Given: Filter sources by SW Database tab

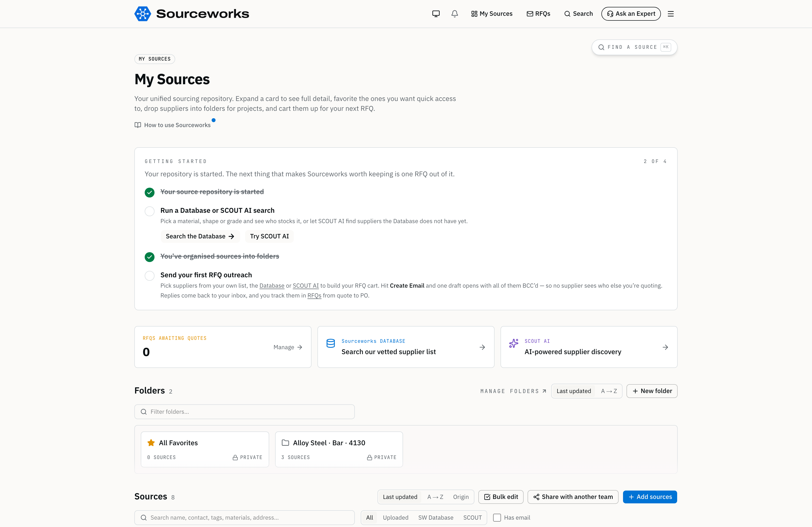Looking at the screenshot, I should click(436, 517).
